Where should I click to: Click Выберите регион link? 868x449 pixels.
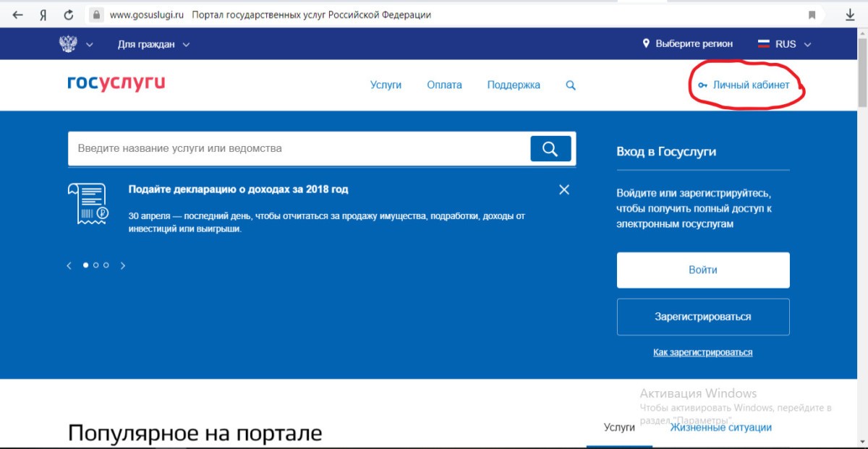click(694, 44)
